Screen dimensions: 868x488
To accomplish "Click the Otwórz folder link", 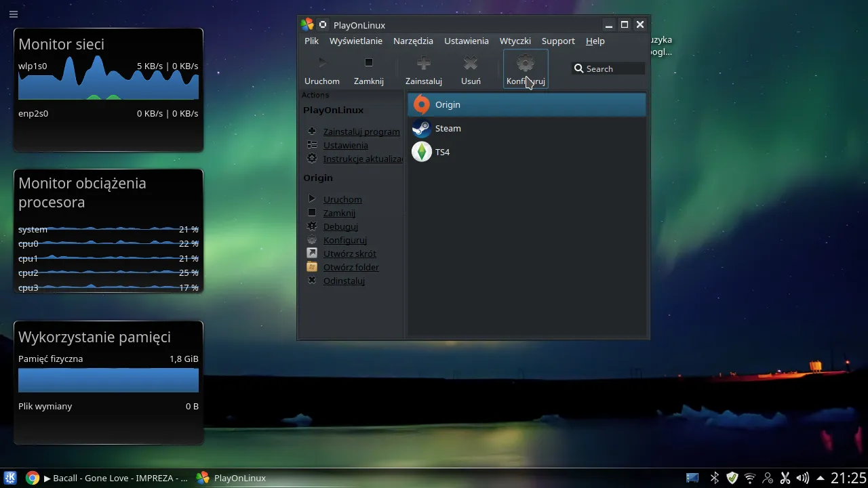I will (351, 267).
